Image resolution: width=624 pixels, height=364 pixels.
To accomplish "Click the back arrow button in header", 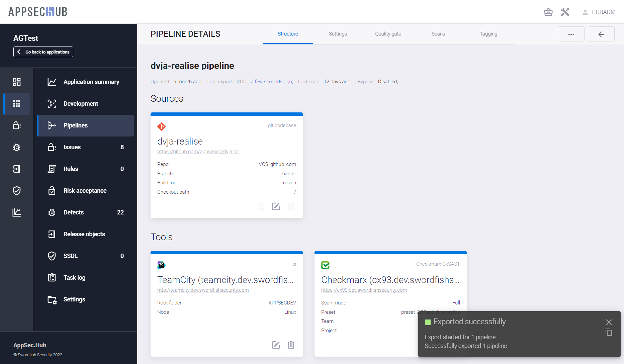I will 601,34.
